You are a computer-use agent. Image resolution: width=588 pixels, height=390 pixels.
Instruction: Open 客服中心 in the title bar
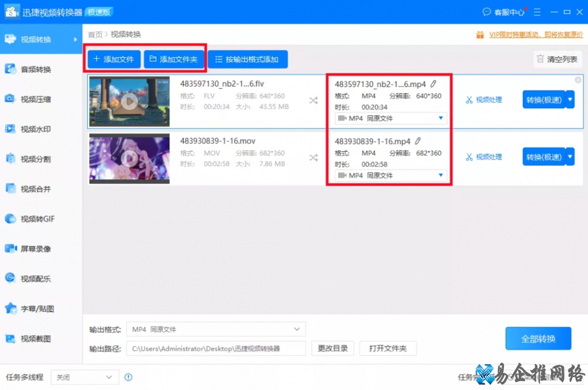503,11
